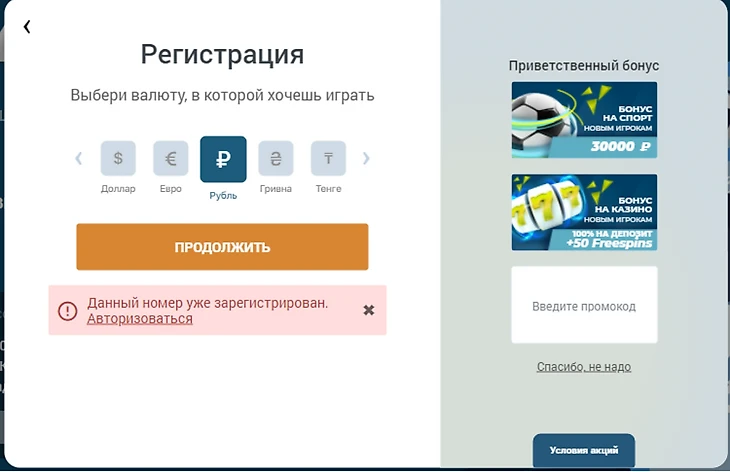The height and width of the screenshot is (472, 730).
Task: Select the Dollar currency icon
Action: click(118, 158)
